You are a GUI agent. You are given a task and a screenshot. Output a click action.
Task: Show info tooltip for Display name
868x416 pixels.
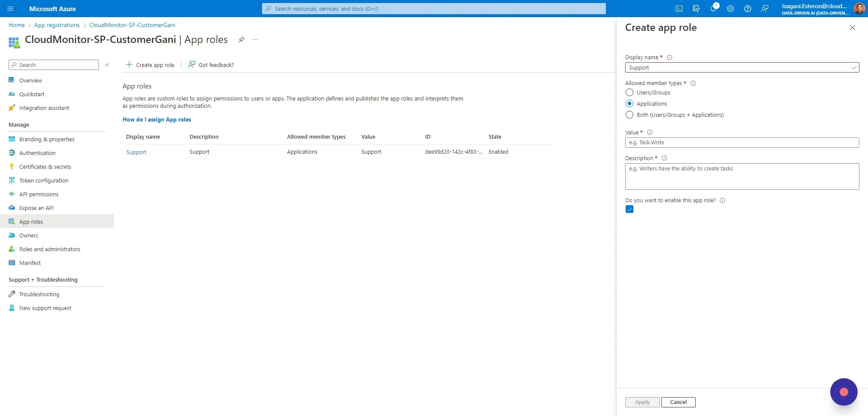(669, 58)
